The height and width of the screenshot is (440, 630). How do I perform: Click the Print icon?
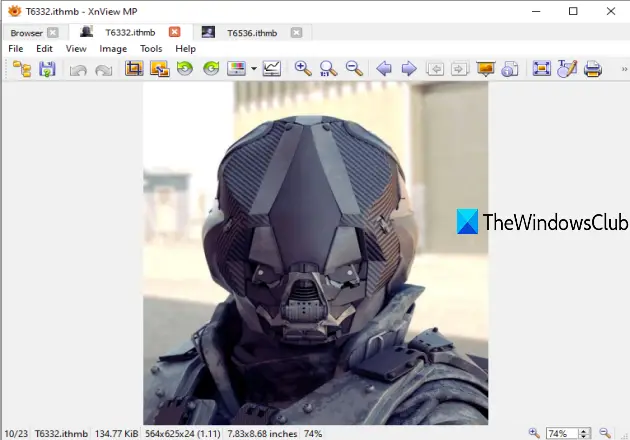(x=593, y=69)
